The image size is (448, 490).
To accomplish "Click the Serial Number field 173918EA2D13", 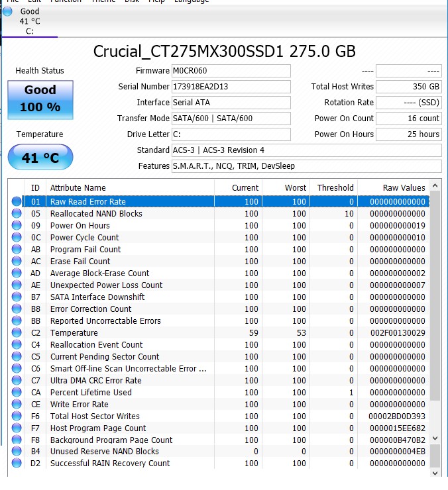I will (231, 87).
